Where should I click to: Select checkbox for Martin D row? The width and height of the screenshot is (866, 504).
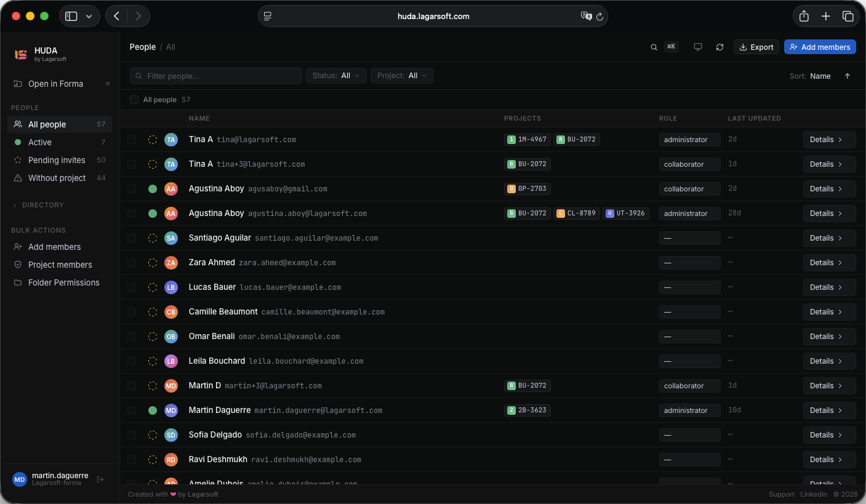[132, 386]
